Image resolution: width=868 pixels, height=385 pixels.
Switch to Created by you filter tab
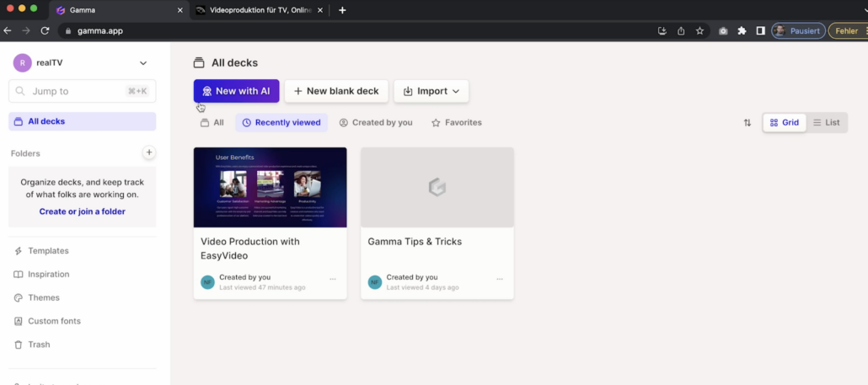click(376, 122)
